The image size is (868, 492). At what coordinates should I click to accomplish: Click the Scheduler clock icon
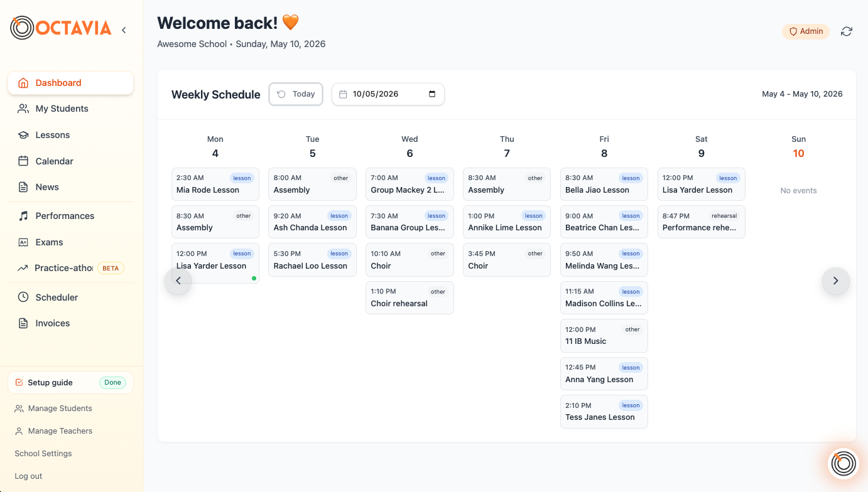23,297
